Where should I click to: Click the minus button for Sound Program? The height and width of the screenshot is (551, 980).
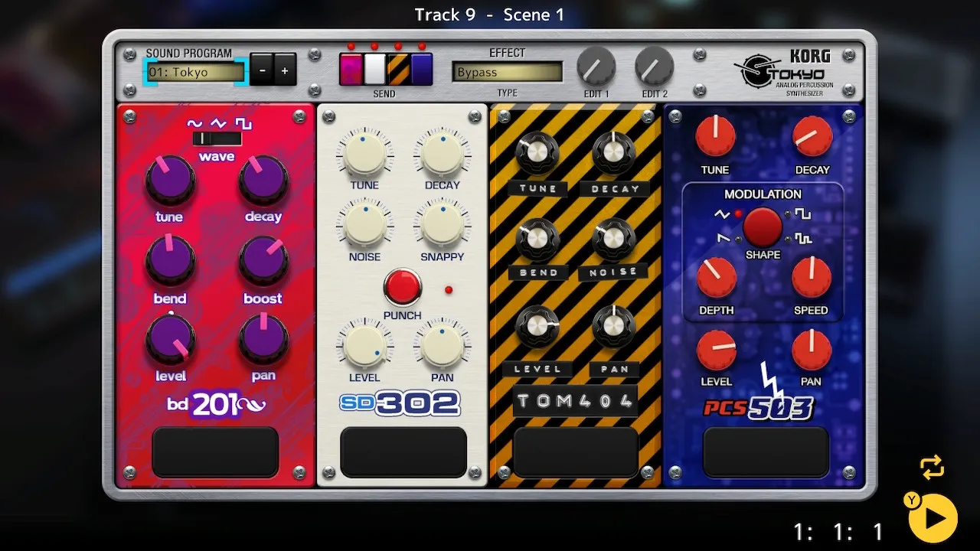(262, 70)
